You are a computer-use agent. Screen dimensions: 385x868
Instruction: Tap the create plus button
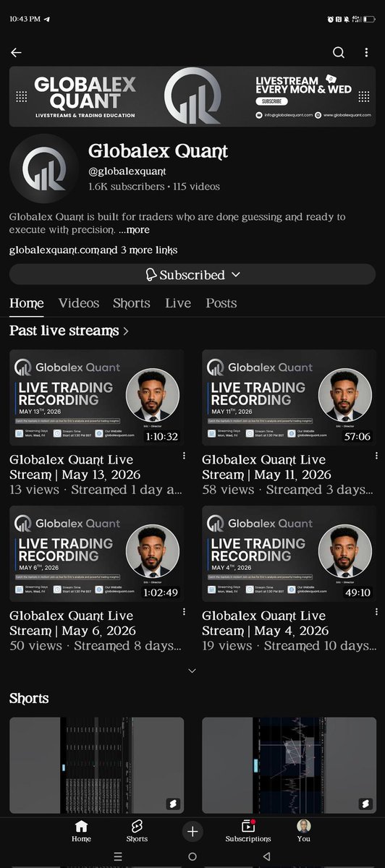click(x=192, y=832)
